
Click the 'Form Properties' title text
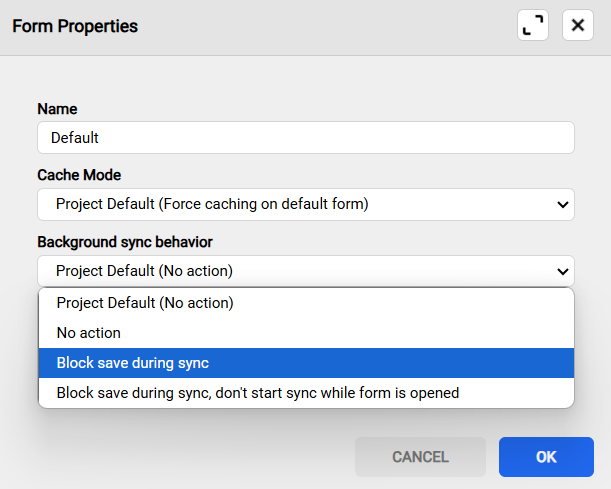[x=75, y=26]
